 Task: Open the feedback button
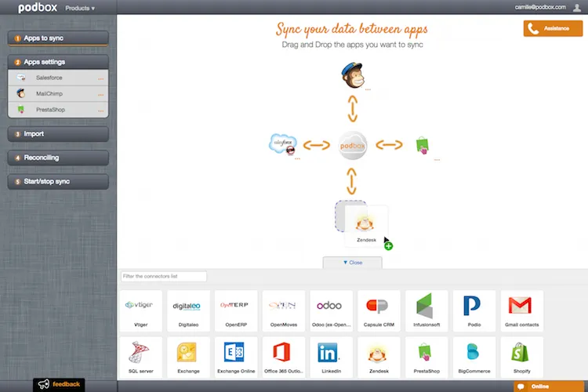click(59, 384)
